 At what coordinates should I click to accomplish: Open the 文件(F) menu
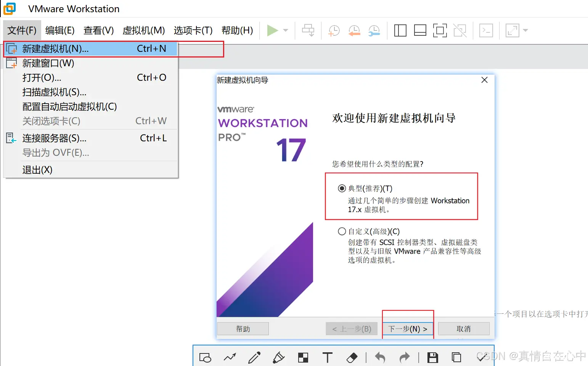[22, 30]
